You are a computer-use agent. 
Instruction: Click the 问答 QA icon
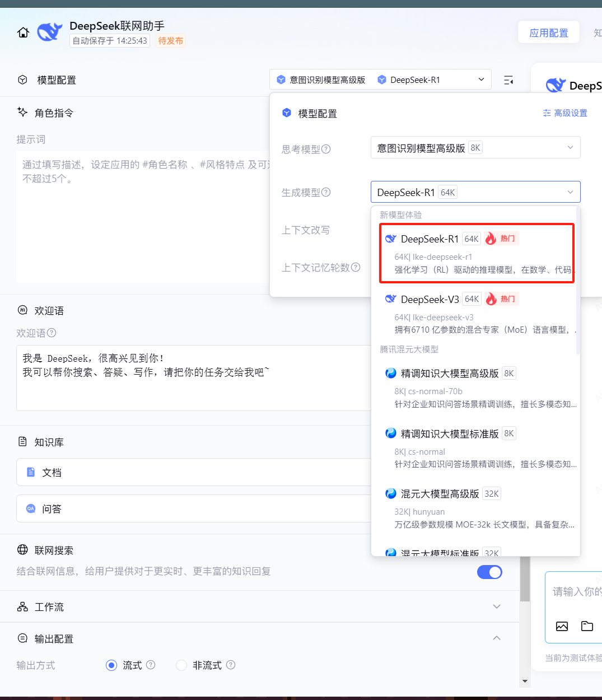[x=31, y=508]
